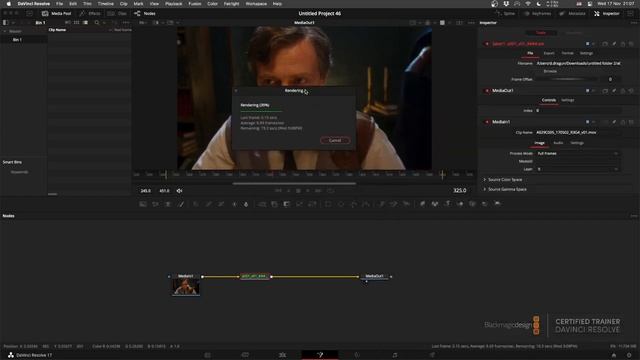This screenshot has height=360, width=640.
Task: Toggle the Media Pool panel
Action: (x=57, y=13)
